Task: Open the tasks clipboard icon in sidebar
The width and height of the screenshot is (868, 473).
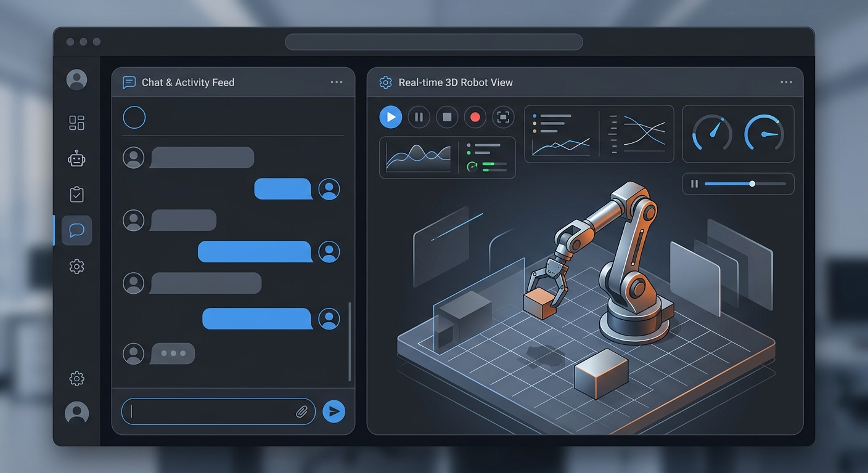Action: (76, 195)
